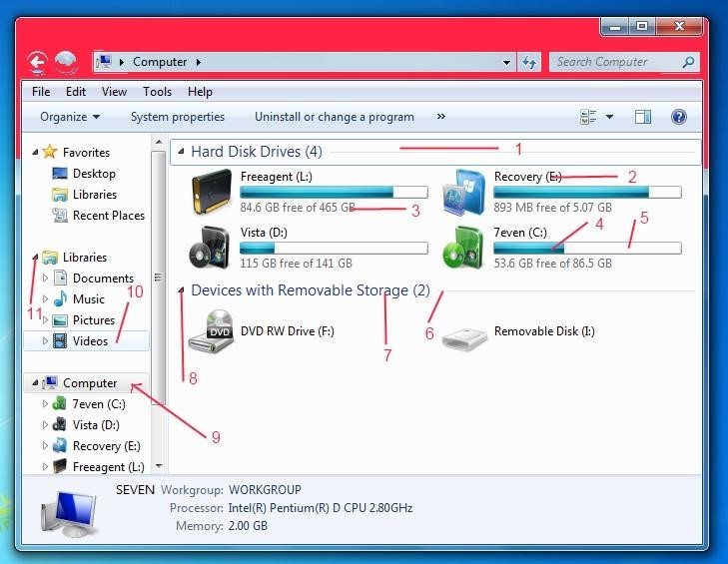Click in the Search Computer field

tap(614, 62)
